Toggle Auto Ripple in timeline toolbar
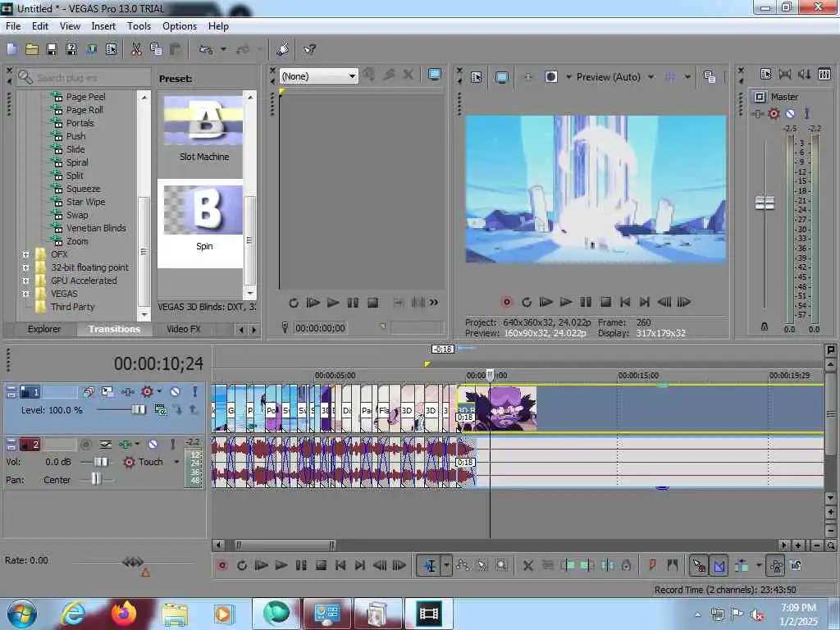The image size is (840, 630). [742, 565]
